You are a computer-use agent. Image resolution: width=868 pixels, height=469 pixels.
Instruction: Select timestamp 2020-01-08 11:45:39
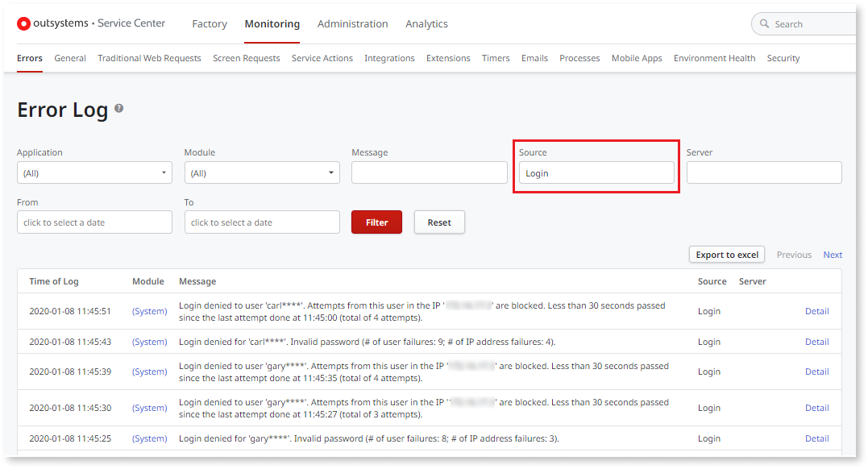tap(70, 371)
